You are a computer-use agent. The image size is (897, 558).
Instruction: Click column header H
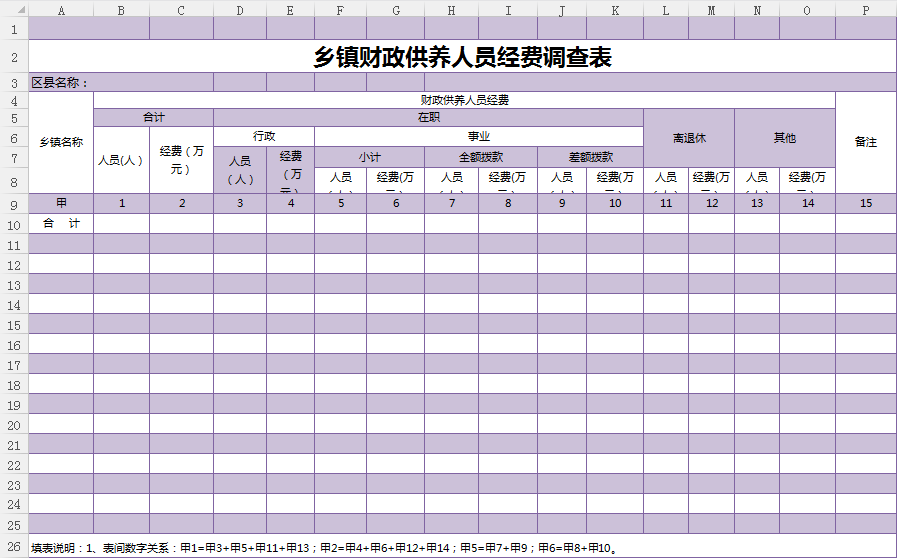point(451,10)
